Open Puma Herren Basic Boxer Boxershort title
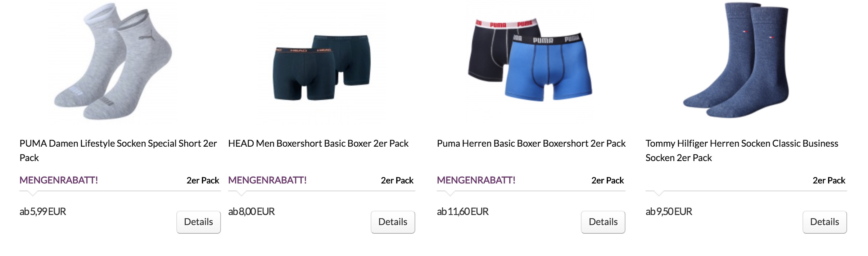 (531, 143)
